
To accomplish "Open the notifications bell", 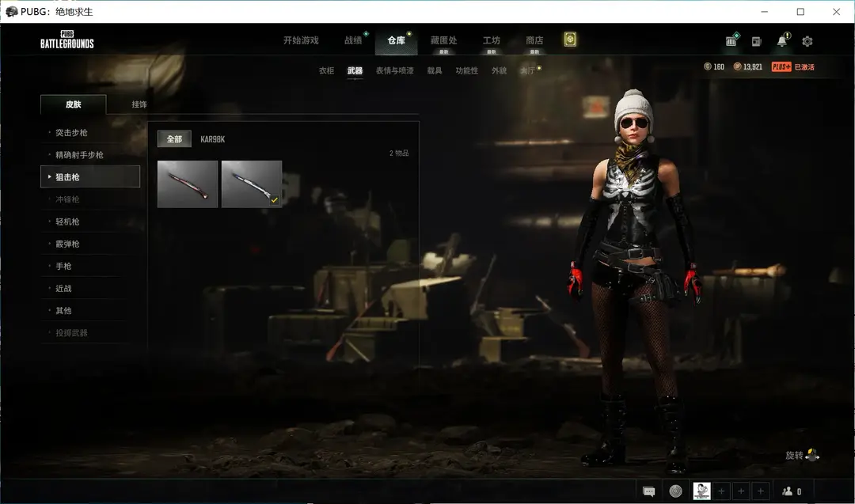I will (782, 41).
